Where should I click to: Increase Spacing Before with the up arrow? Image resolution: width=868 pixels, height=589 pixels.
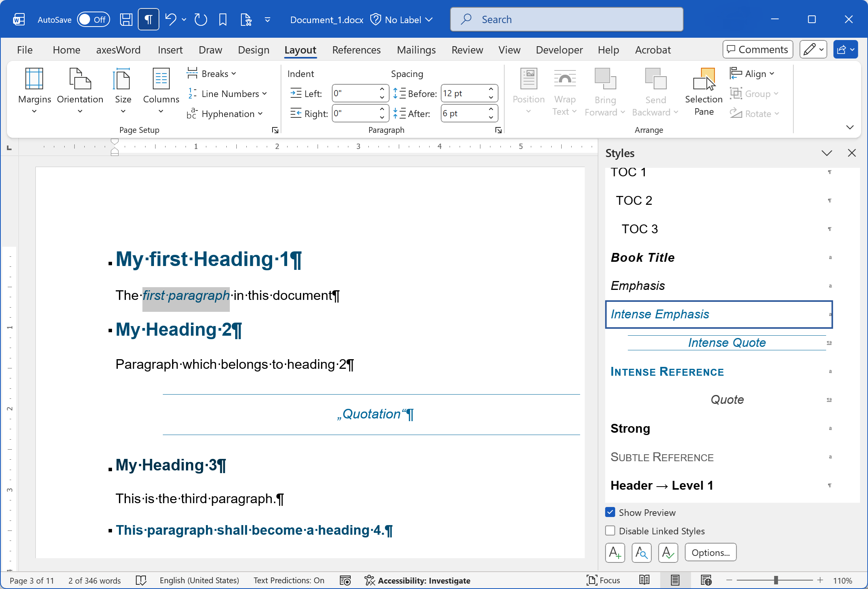point(491,89)
